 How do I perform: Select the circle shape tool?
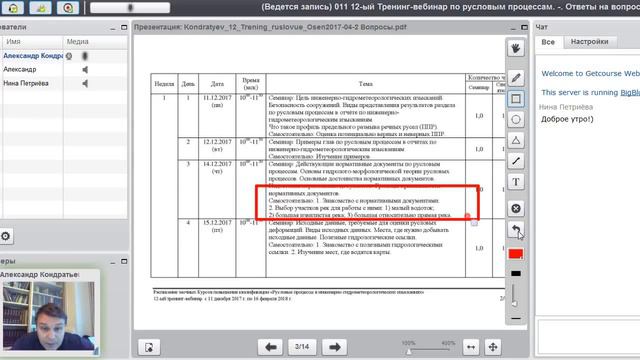516,120
